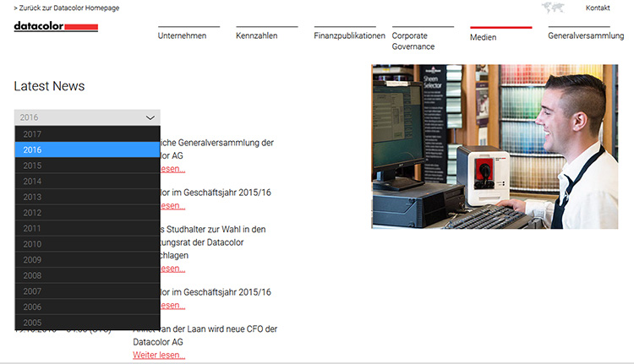Open the Finanzpublikationen menu
Screen dimensions: 634x364
349,35
